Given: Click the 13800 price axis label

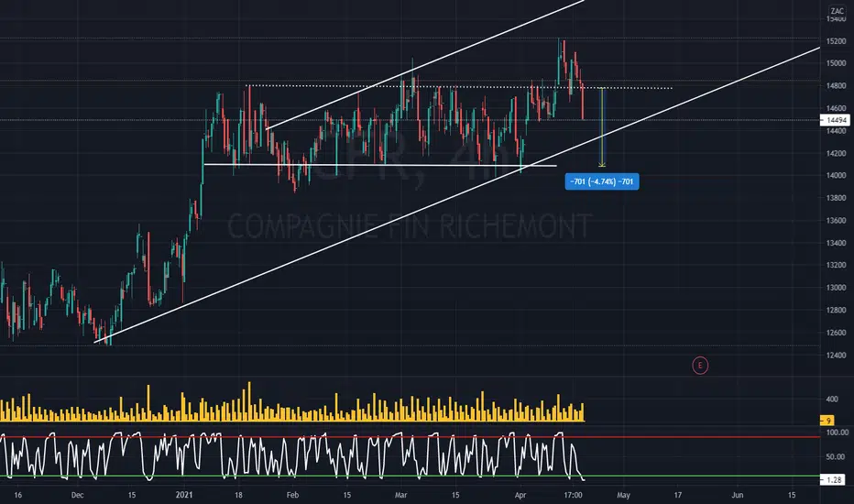Looking at the screenshot, I should pos(836,198).
